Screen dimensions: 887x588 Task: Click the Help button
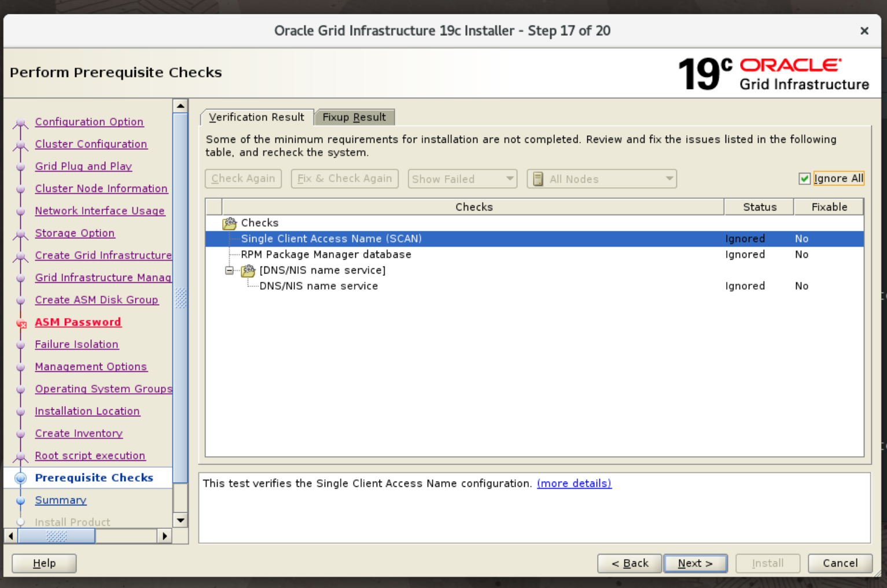[x=44, y=563]
